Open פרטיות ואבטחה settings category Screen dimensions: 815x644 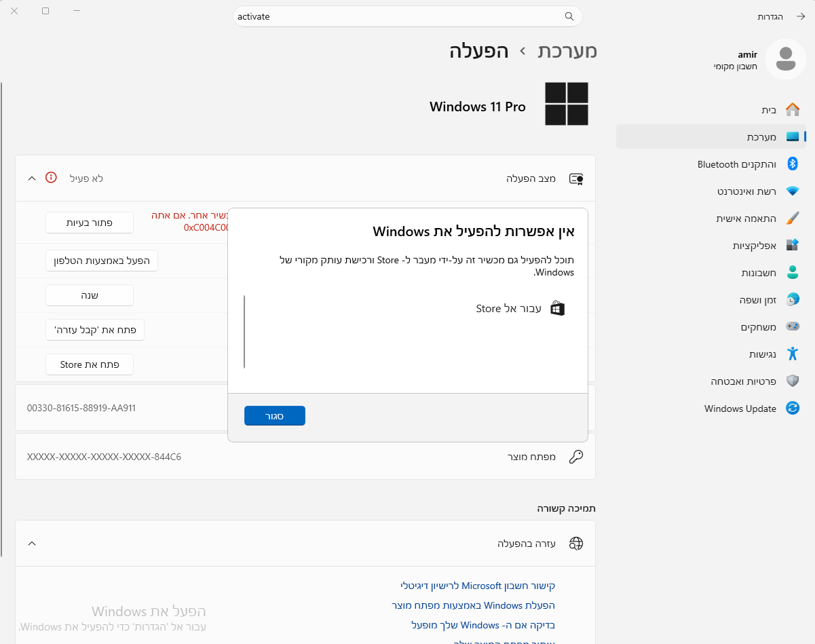tap(711, 381)
